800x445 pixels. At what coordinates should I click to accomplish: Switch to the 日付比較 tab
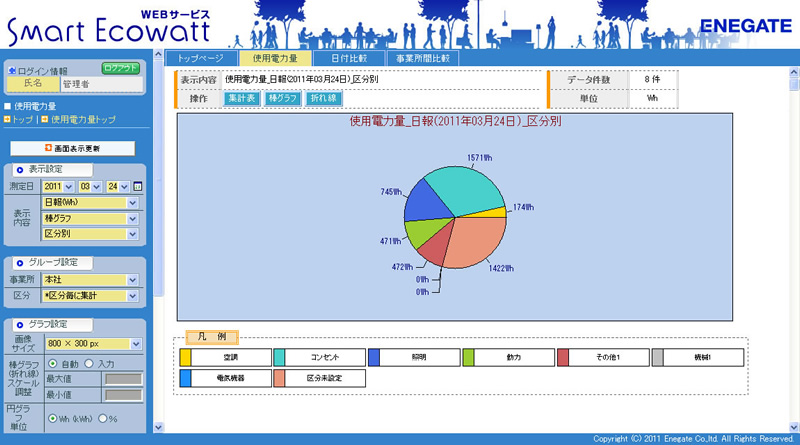(349, 58)
